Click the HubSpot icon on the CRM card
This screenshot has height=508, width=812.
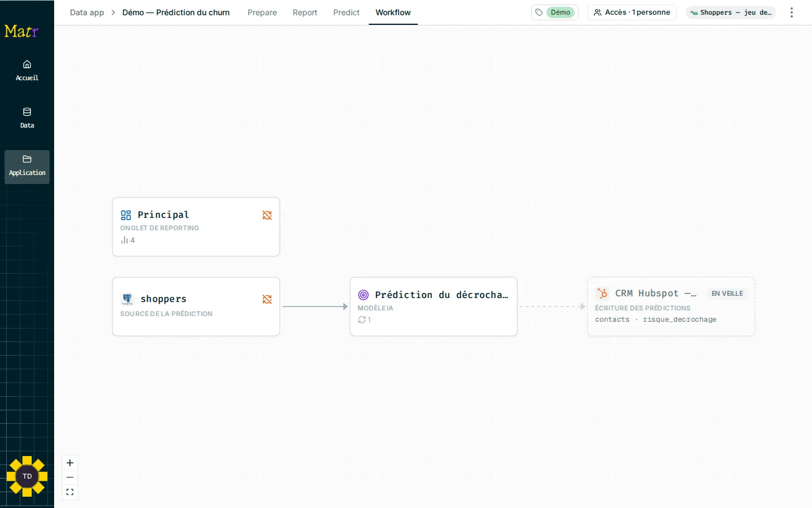pyautogui.click(x=602, y=294)
